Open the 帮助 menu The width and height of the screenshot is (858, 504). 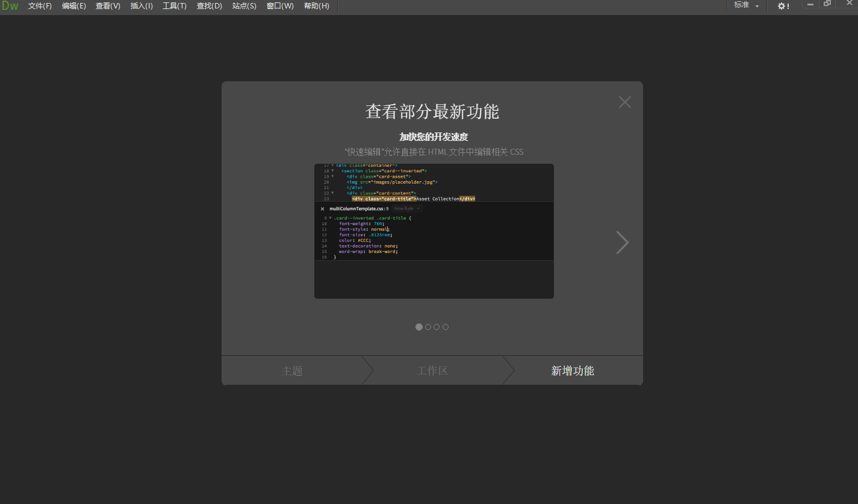tap(316, 6)
